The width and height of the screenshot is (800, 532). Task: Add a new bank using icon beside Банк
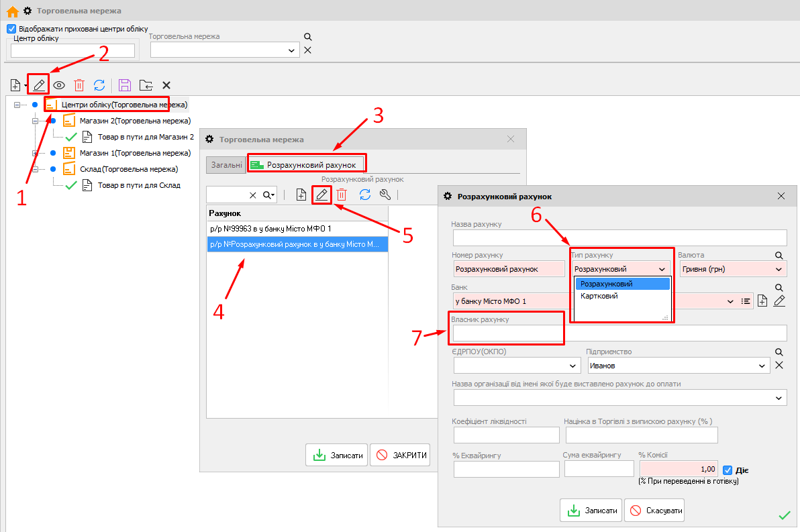pyautogui.click(x=762, y=301)
